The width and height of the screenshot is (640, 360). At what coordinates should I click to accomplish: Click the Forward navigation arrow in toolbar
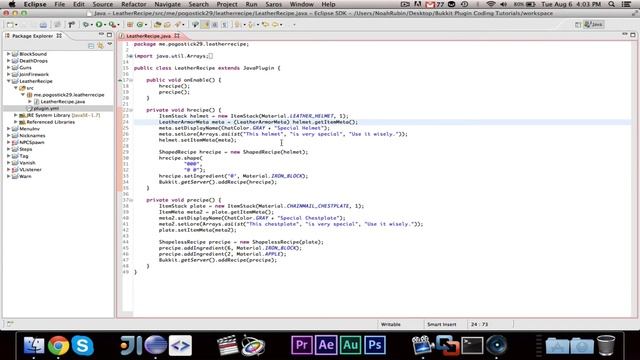click(276, 24)
